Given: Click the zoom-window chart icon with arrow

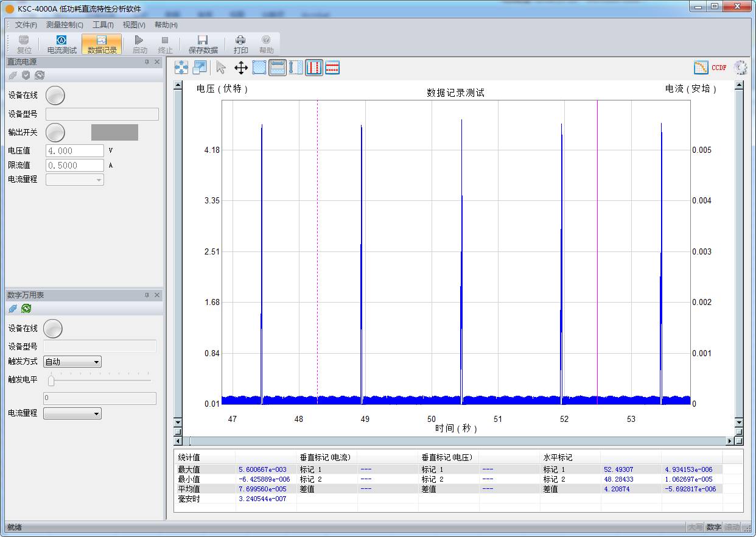Looking at the screenshot, I should (200, 68).
